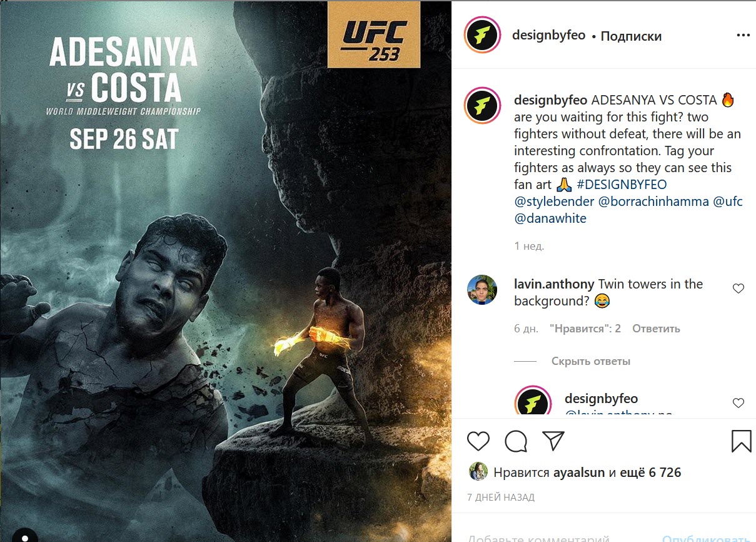This screenshot has height=542, width=756.
Task: Click the UFC 253 fan art image
Action: (x=225, y=271)
